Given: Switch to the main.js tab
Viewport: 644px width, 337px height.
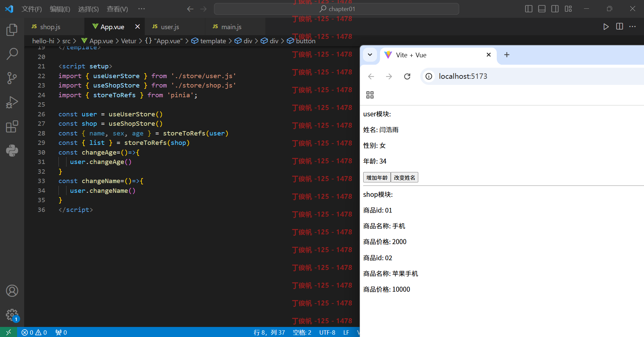Looking at the screenshot, I should point(235,27).
